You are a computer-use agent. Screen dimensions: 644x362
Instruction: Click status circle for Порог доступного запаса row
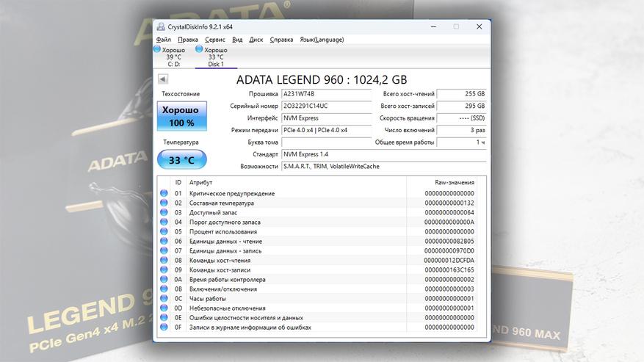pyautogui.click(x=164, y=222)
